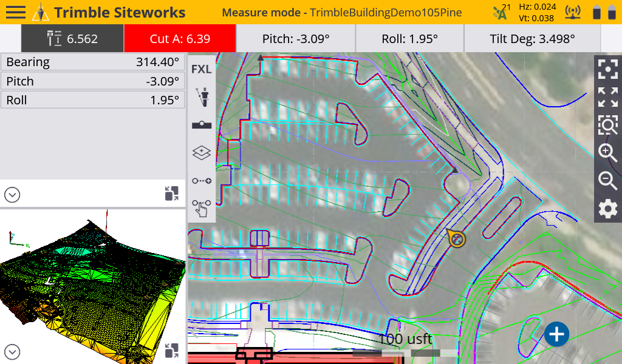Tap the red Cut A: 6.39 field

(x=180, y=38)
